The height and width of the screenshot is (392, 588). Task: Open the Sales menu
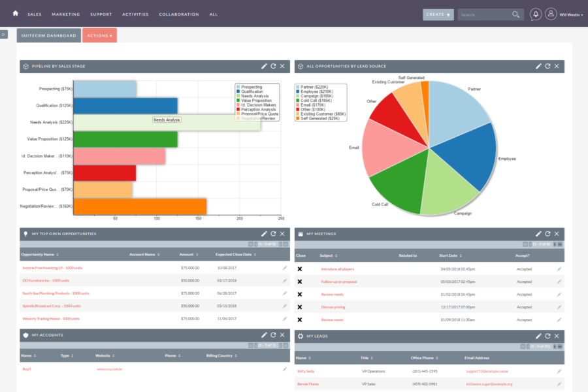pyautogui.click(x=35, y=14)
